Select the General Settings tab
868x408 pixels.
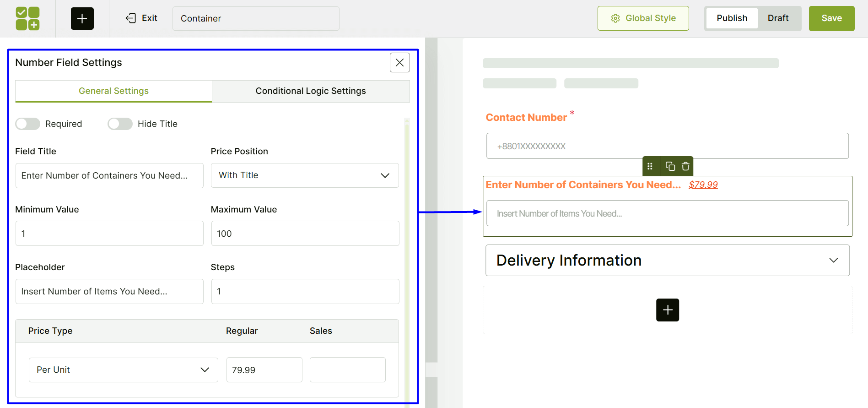pyautogui.click(x=113, y=91)
